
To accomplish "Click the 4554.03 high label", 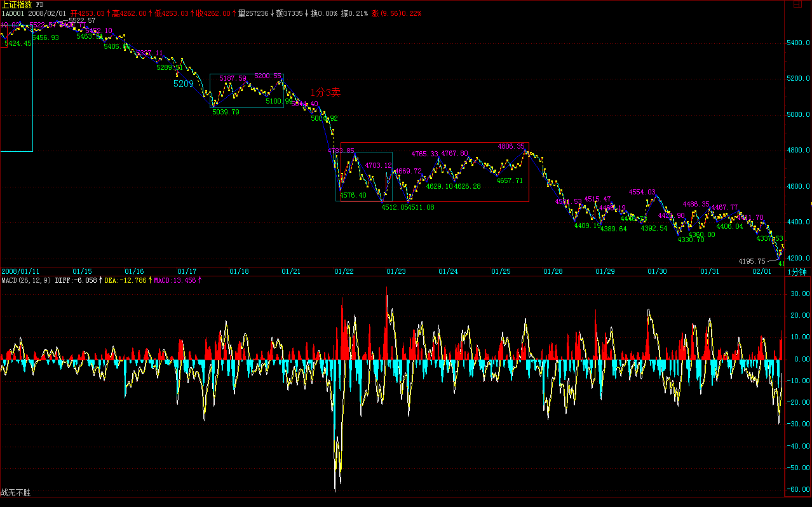I will pos(642,192).
